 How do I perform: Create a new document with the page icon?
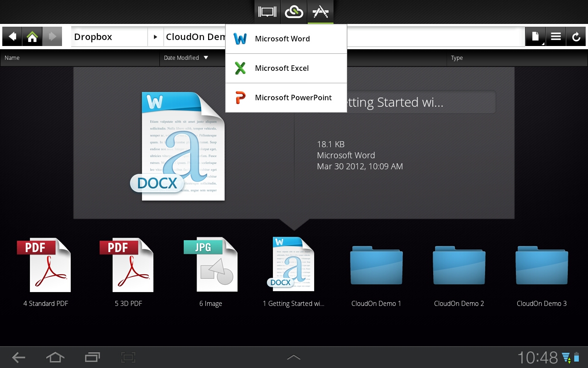[536, 37]
